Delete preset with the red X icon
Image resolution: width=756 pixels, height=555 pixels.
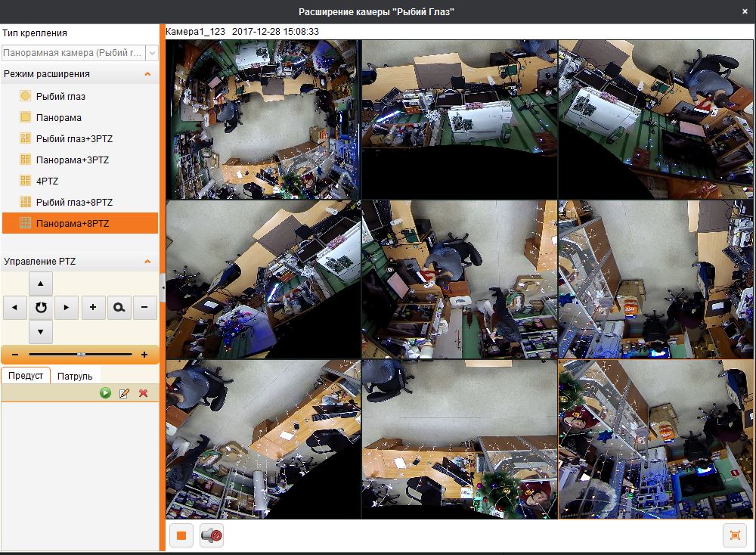click(143, 393)
